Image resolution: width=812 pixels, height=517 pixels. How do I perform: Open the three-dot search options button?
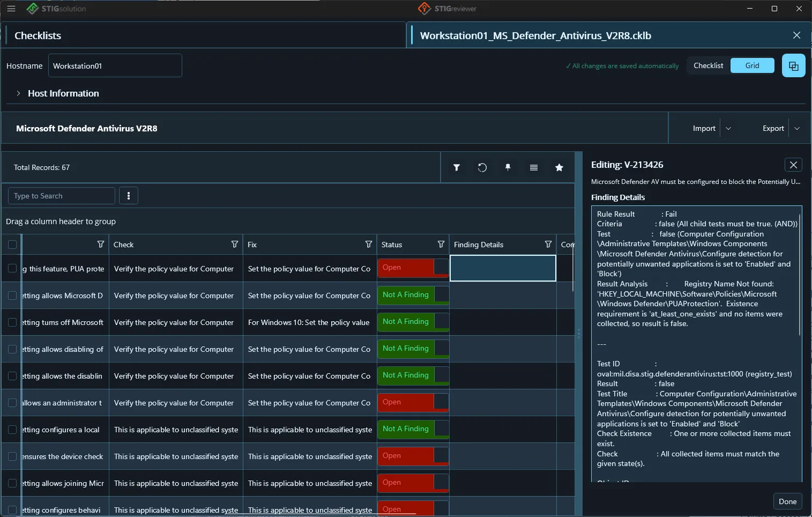coord(129,196)
